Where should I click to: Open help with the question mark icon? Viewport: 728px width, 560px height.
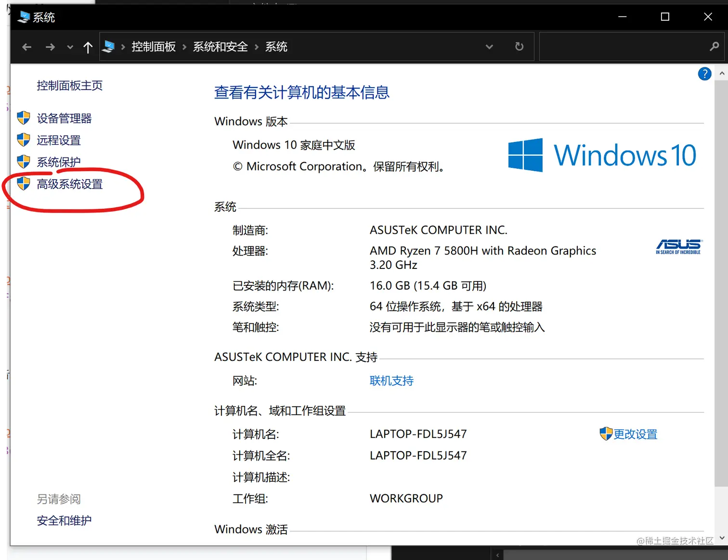coord(704,74)
